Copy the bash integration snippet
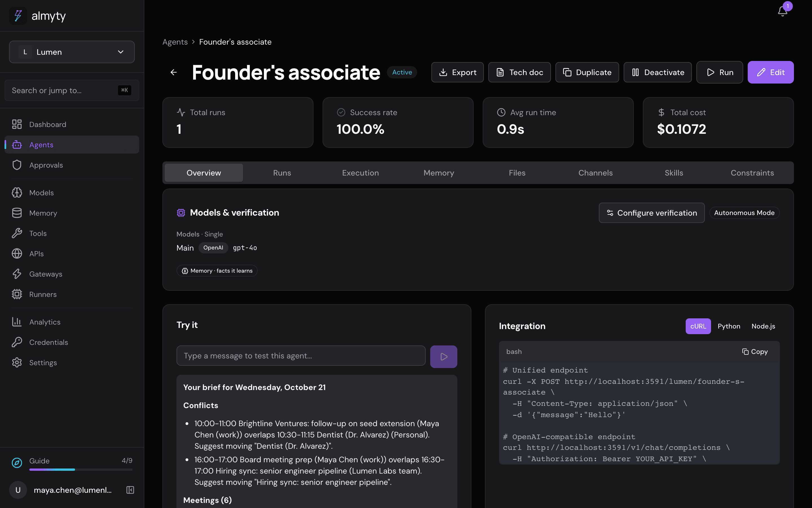The width and height of the screenshot is (812, 508). point(755,351)
